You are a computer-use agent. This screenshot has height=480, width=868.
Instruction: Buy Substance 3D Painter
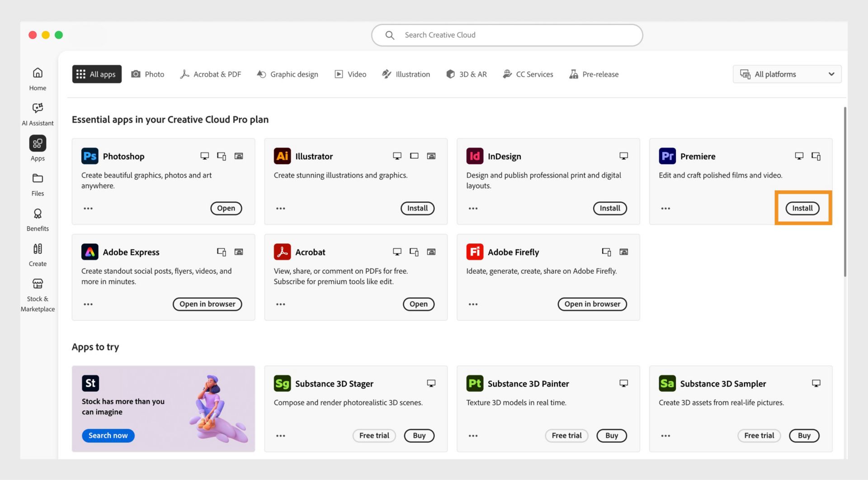pos(612,436)
